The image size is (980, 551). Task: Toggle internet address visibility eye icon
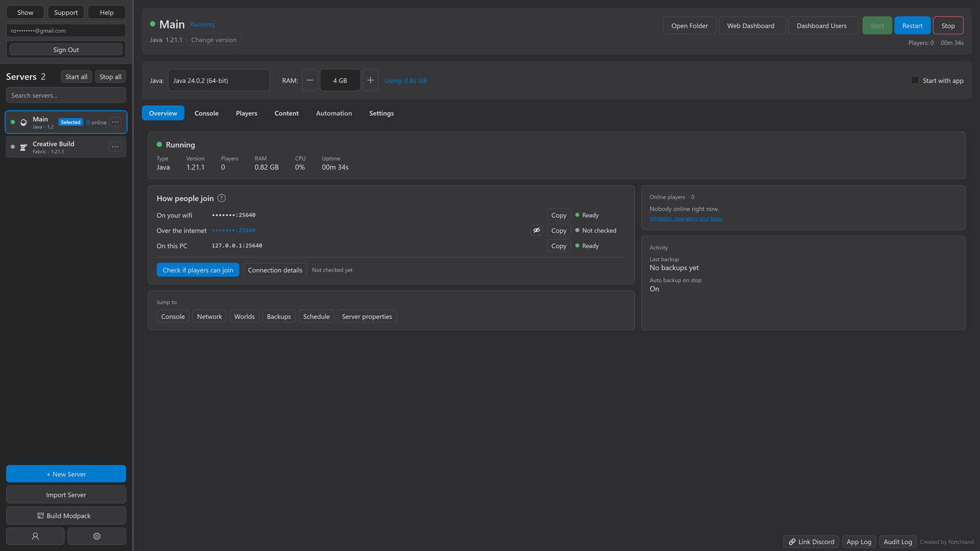coord(537,230)
